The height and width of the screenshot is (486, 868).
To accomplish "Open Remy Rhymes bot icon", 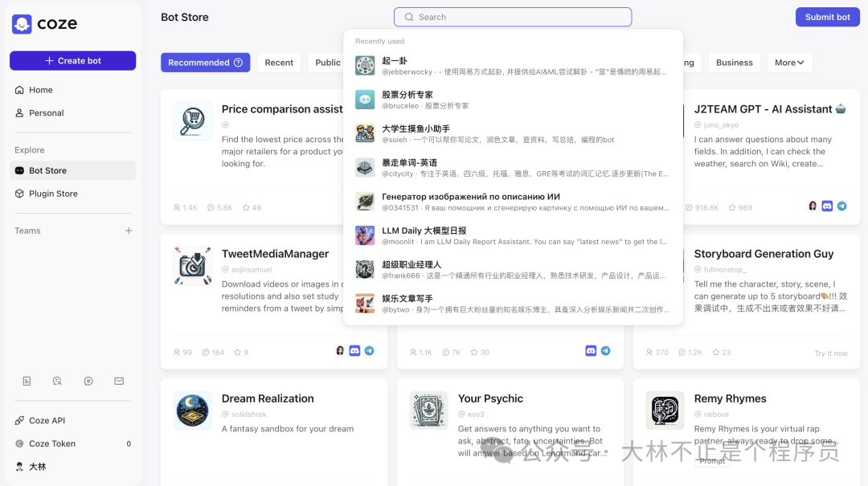I will (665, 410).
